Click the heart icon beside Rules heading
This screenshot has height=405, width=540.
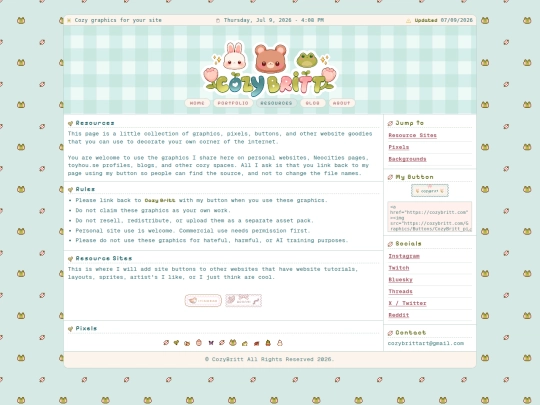pos(70,189)
